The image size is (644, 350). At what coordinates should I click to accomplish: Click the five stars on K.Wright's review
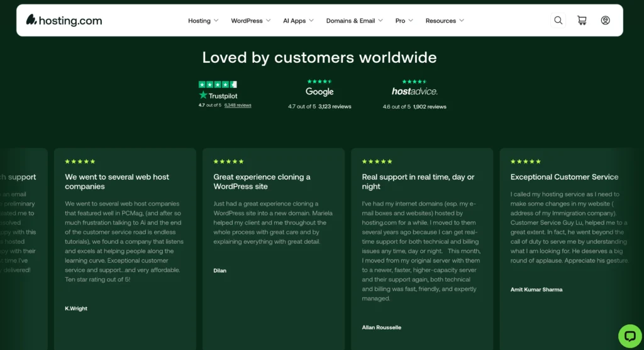coord(80,161)
